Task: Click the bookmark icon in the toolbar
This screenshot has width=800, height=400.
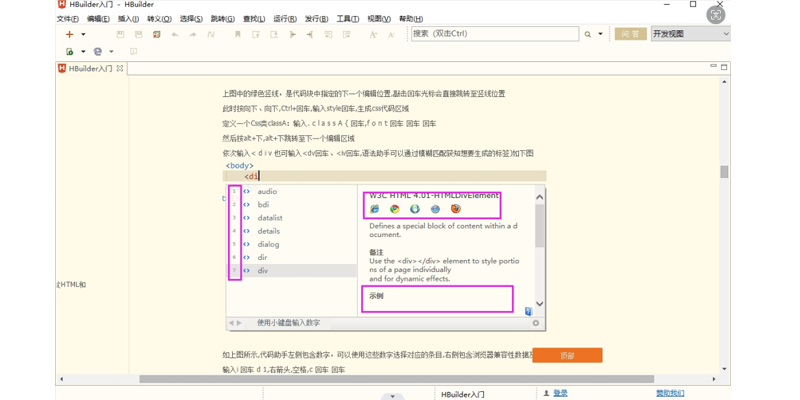Action: point(238,35)
